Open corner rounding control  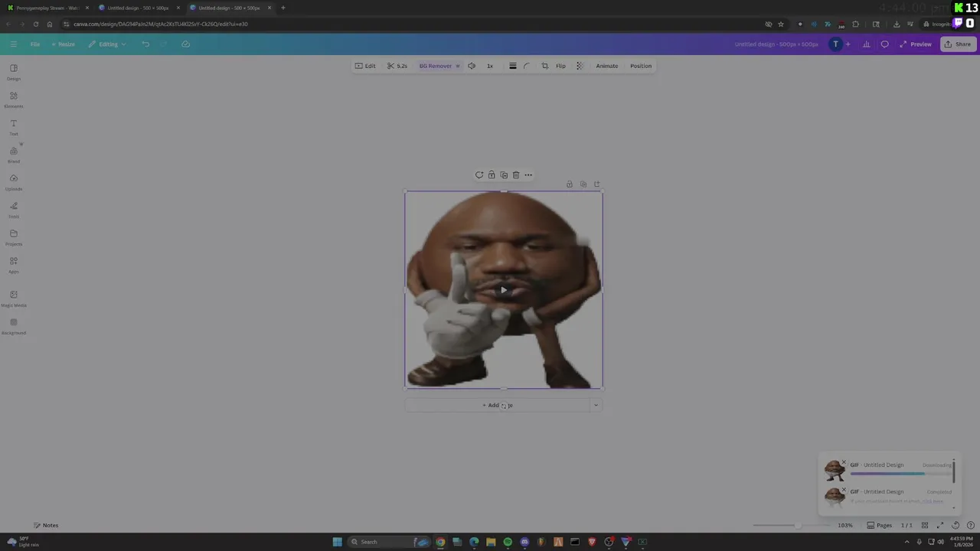(527, 66)
